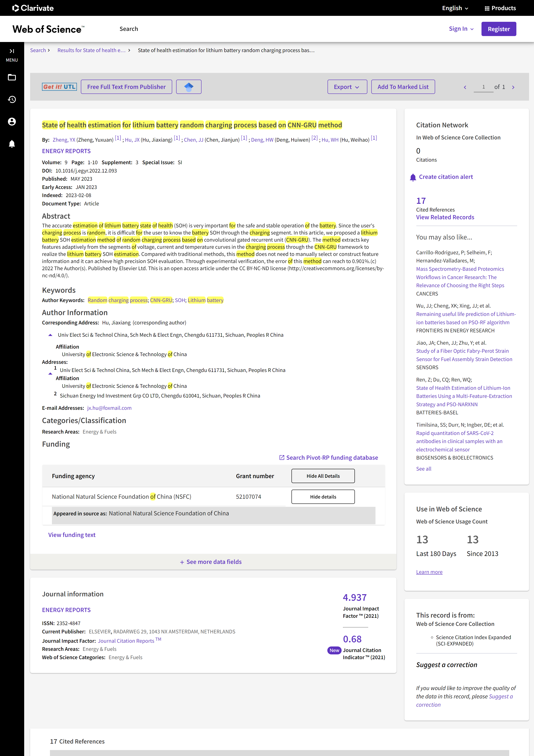
Task: Toggle Hide details for NSFC funding
Action: click(323, 497)
